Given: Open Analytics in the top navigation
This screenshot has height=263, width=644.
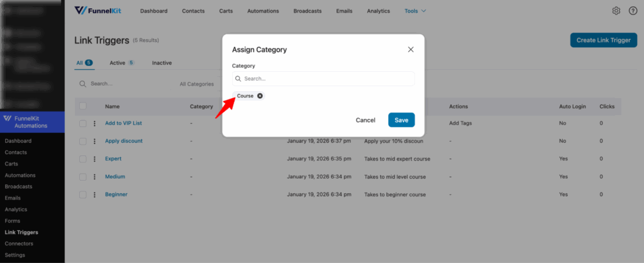Looking at the screenshot, I should coord(378,11).
